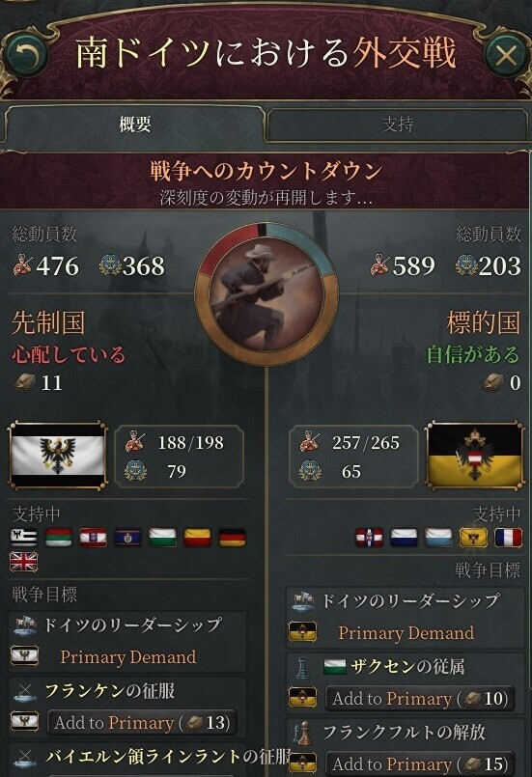This screenshot has width=532, height=777.
Task: Click the back arrow button
Action: tap(27, 54)
